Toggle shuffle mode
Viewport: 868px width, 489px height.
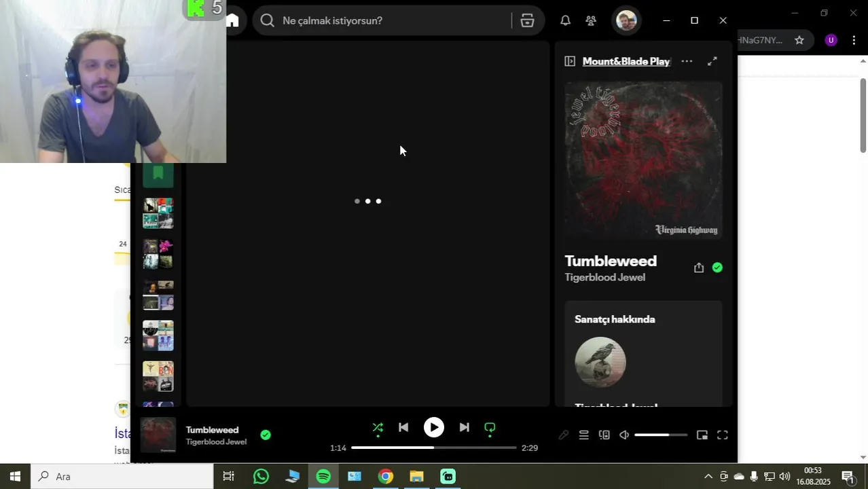click(378, 428)
